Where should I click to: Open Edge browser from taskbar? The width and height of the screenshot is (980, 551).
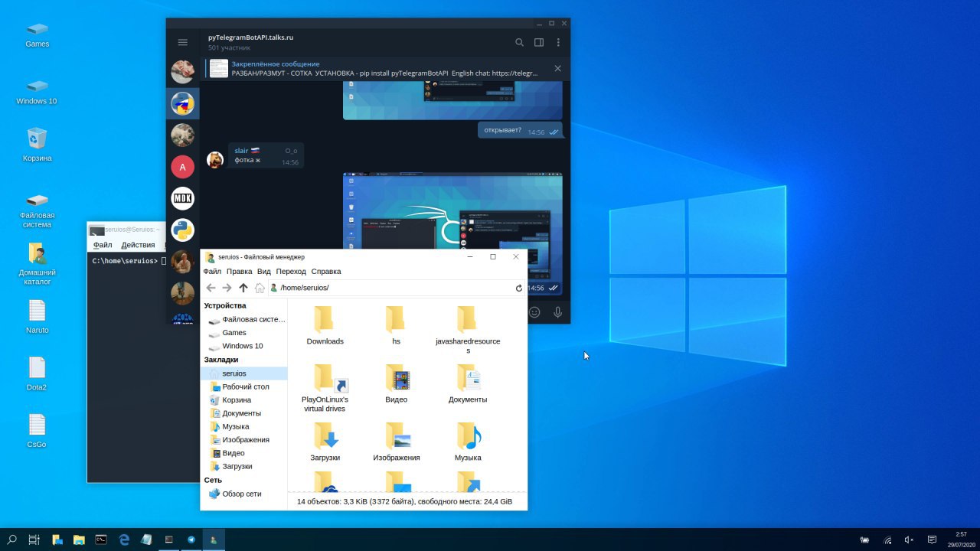124,540
